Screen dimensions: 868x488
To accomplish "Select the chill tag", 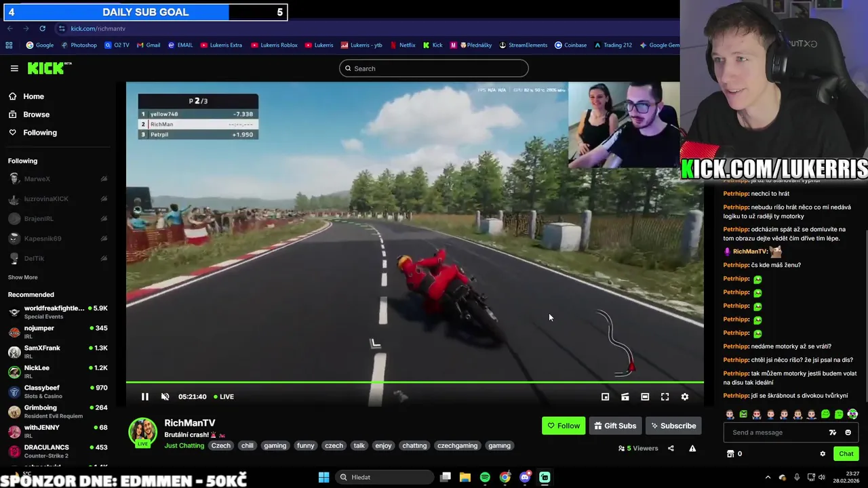I will (247, 445).
